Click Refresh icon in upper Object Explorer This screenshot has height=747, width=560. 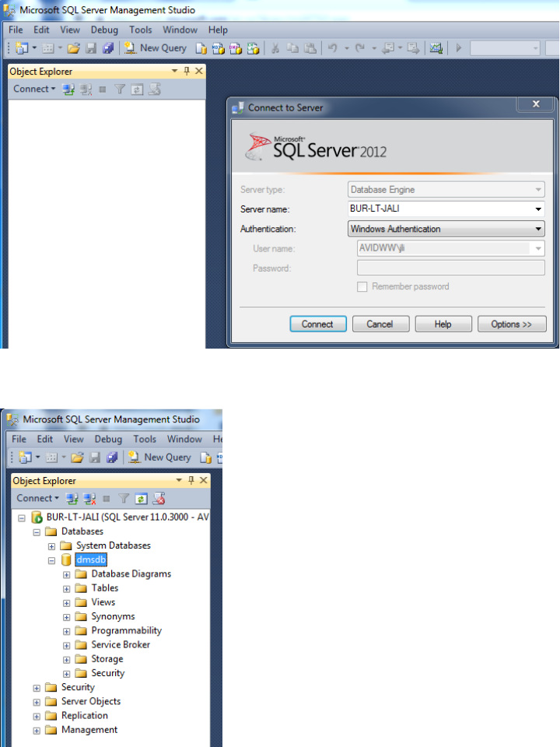[137, 89]
